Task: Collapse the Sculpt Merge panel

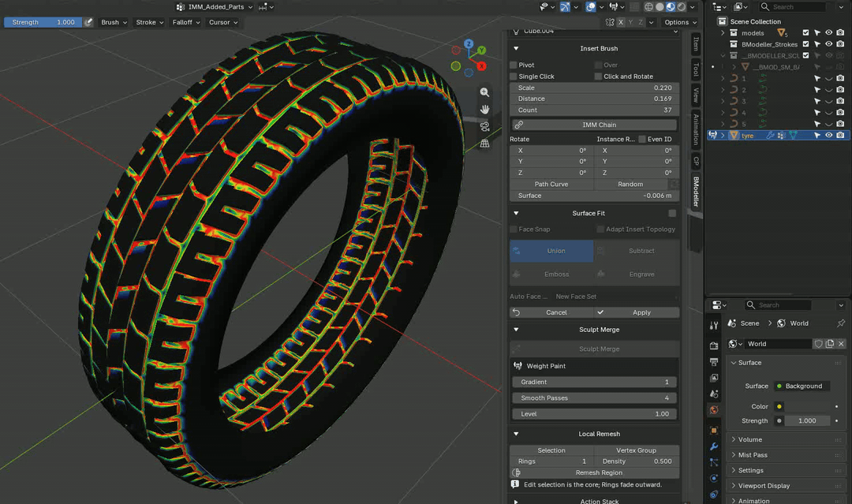Action: pyautogui.click(x=516, y=330)
